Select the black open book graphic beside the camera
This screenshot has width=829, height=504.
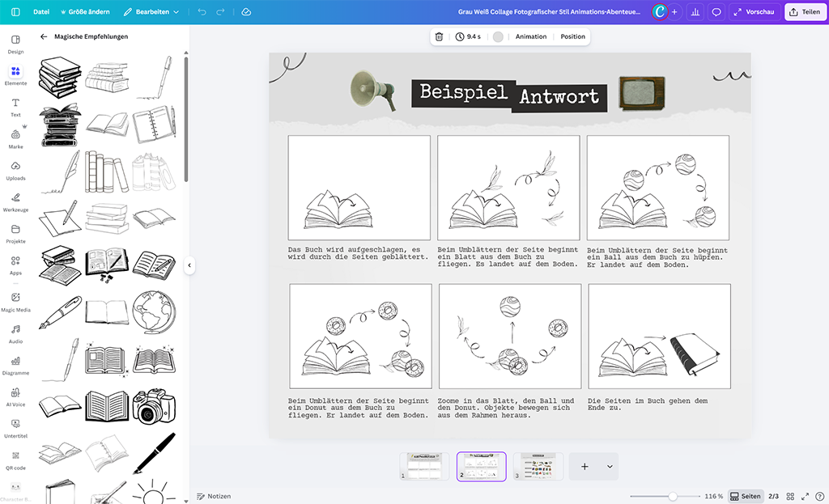point(107,406)
